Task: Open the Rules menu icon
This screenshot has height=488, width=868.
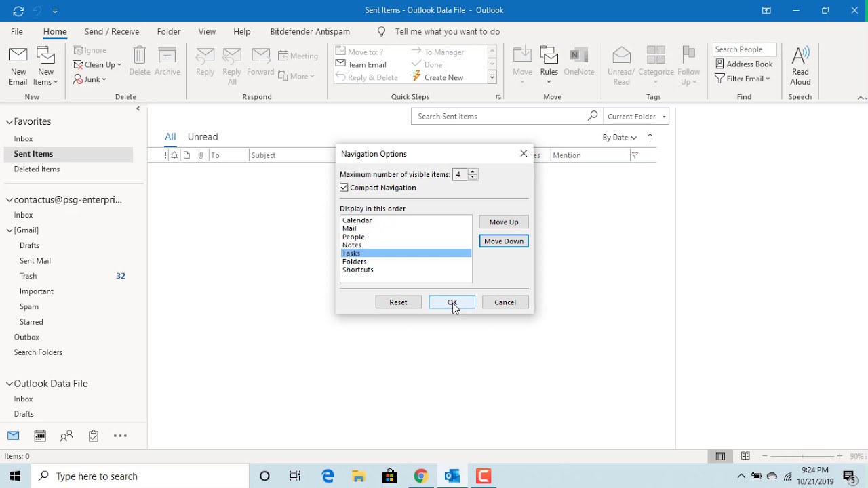Action: [x=549, y=66]
